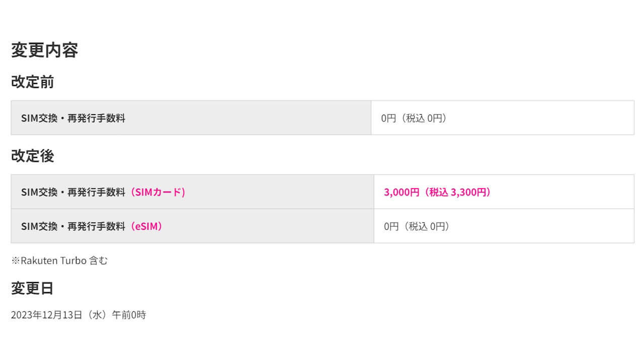
Task: Select the "改定前" subheading
Action: [32, 82]
